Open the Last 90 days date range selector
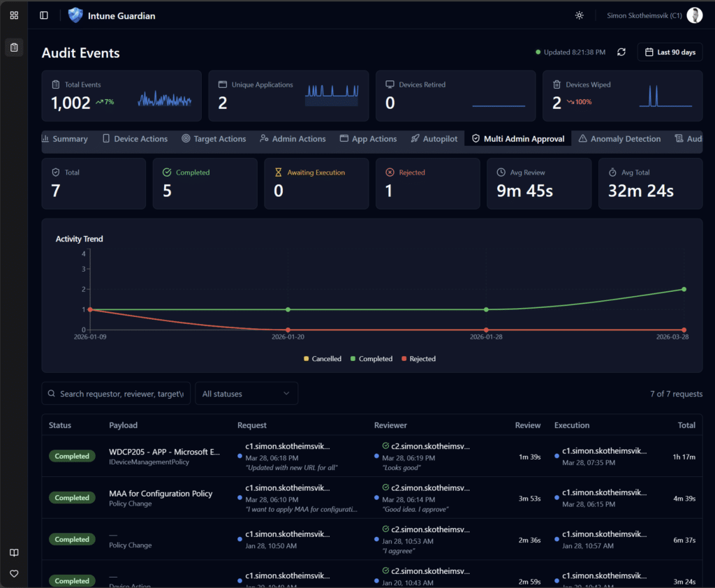Viewport: 715px width, 588px height. (670, 52)
